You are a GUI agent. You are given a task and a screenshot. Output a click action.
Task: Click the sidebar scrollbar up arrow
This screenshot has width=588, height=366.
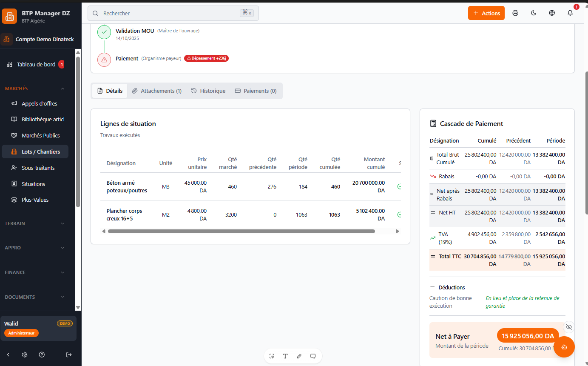point(78,52)
